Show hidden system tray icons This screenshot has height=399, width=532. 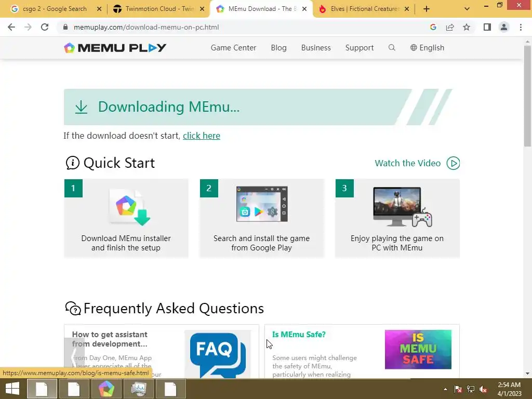coord(445,389)
